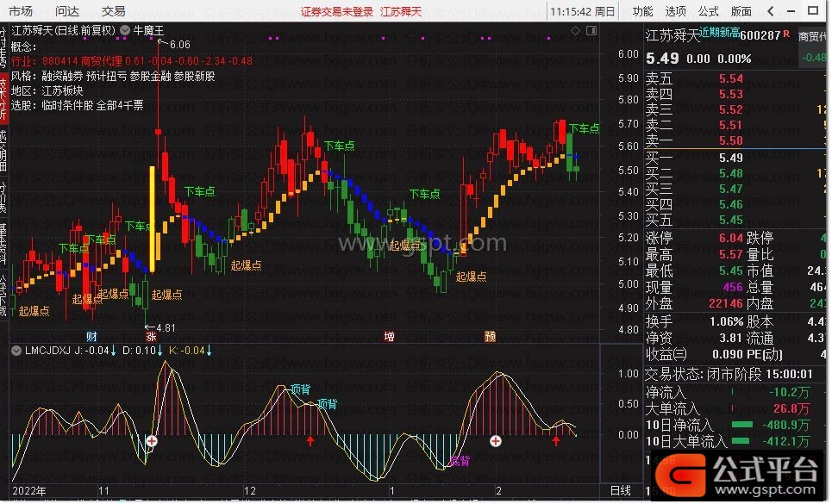Open the 涨 event marker below the chart

click(x=151, y=337)
